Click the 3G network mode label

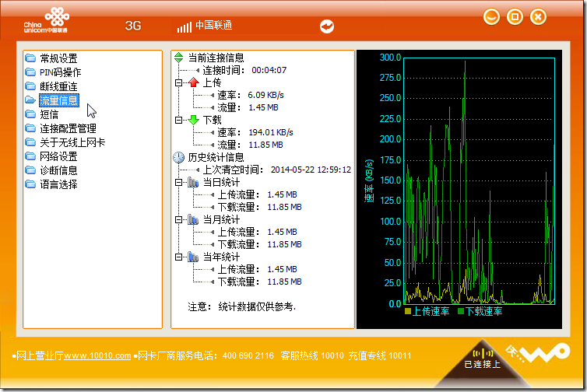pyautogui.click(x=133, y=26)
